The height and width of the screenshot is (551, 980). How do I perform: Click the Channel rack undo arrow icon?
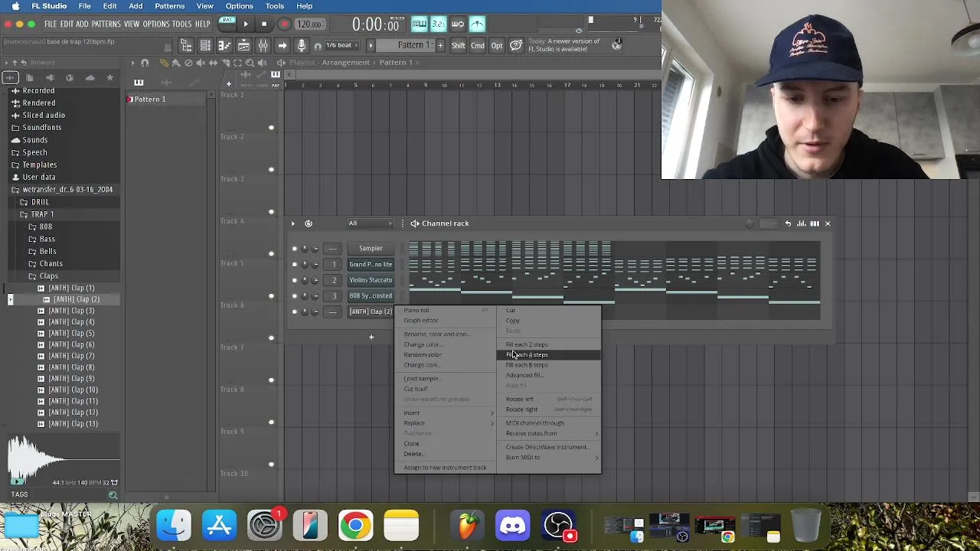[x=788, y=223]
